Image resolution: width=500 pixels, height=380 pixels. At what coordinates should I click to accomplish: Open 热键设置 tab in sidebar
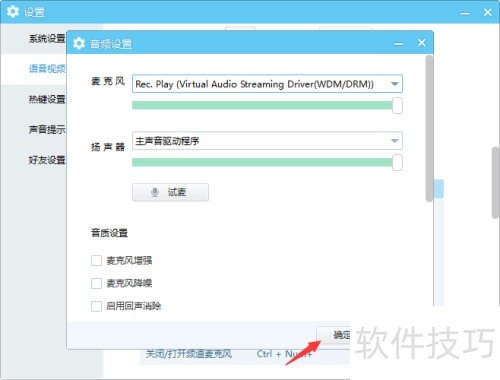[47, 99]
